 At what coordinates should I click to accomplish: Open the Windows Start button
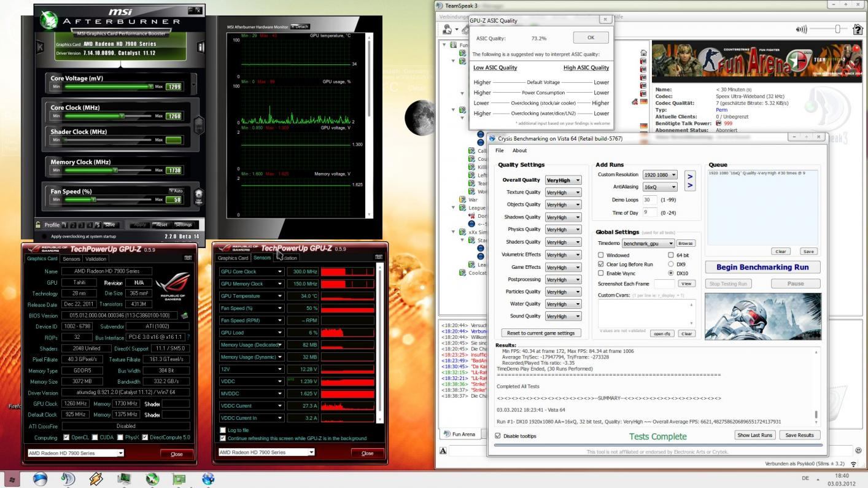point(11,479)
